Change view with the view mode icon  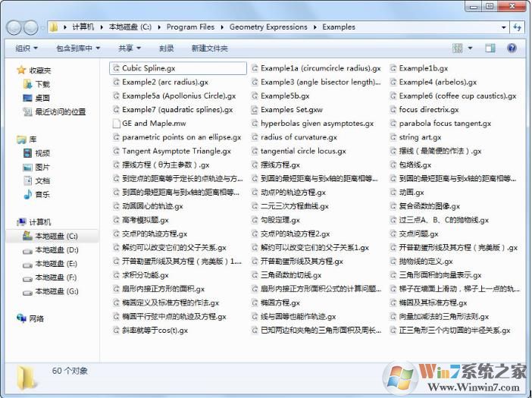point(457,49)
